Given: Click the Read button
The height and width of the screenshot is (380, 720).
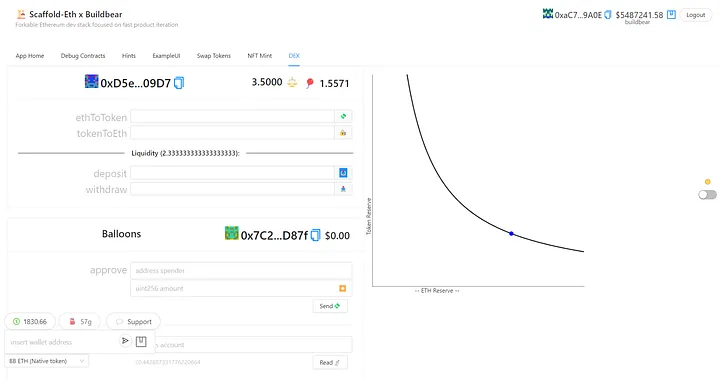Looking at the screenshot, I should point(330,363).
